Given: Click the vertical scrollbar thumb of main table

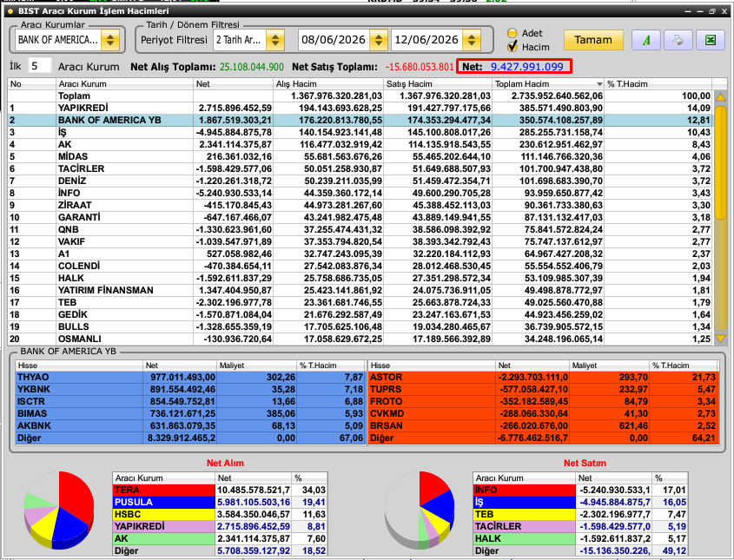Looking at the screenshot, I should (x=720, y=162).
